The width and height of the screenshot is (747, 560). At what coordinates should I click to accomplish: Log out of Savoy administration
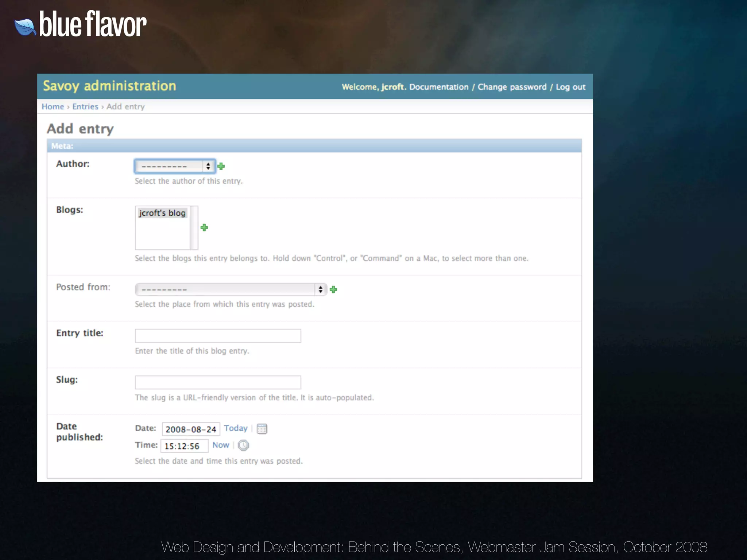pos(570,87)
